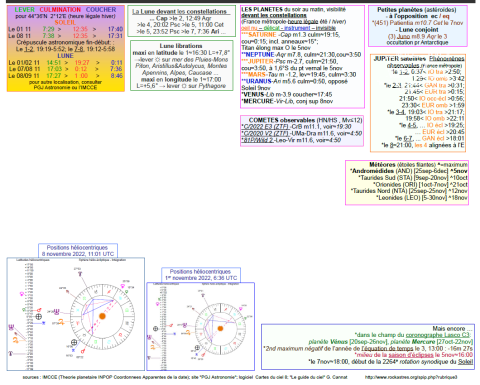The image size is (480, 385).
Task: Open the 81P/Wild 2 comet link
Action: click(258, 140)
